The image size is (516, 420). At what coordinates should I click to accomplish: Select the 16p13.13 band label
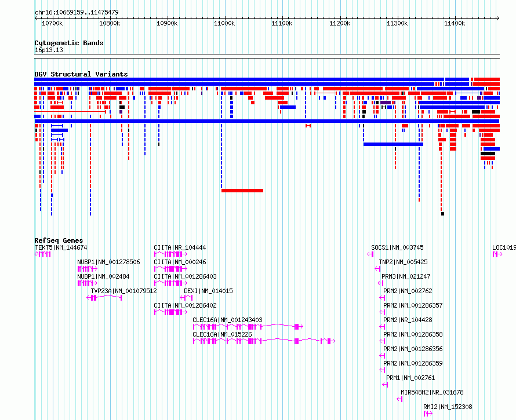point(49,50)
